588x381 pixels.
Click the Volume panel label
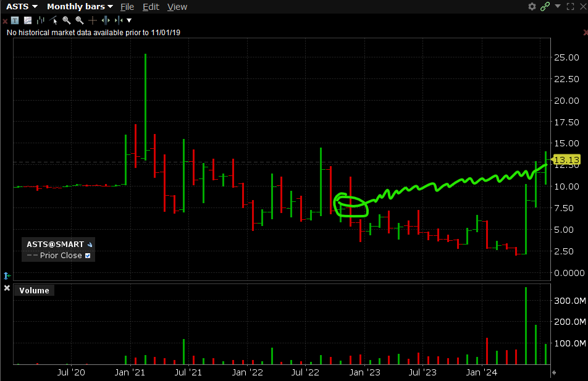(34, 291)
